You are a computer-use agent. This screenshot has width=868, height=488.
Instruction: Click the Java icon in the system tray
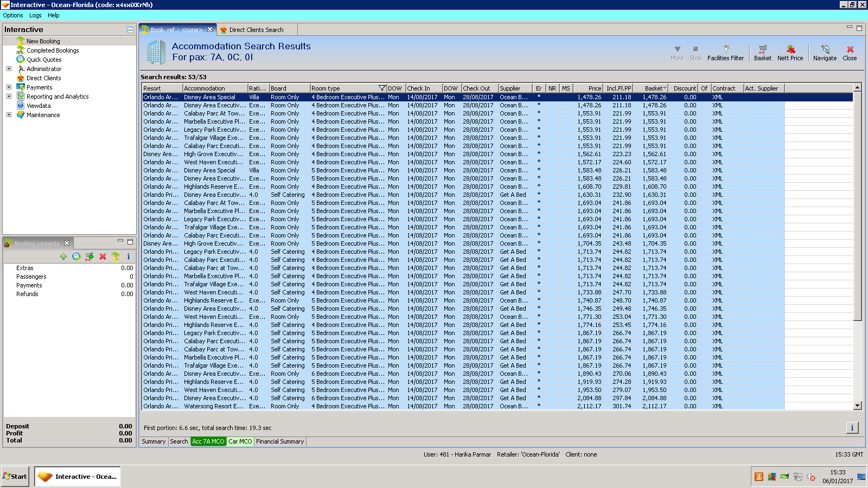(x=759, y=477)
